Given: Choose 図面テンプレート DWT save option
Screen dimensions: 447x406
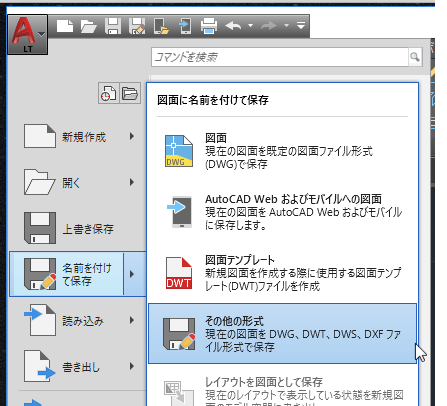Looking at the screenshot, I should click(x=282, y=273).
